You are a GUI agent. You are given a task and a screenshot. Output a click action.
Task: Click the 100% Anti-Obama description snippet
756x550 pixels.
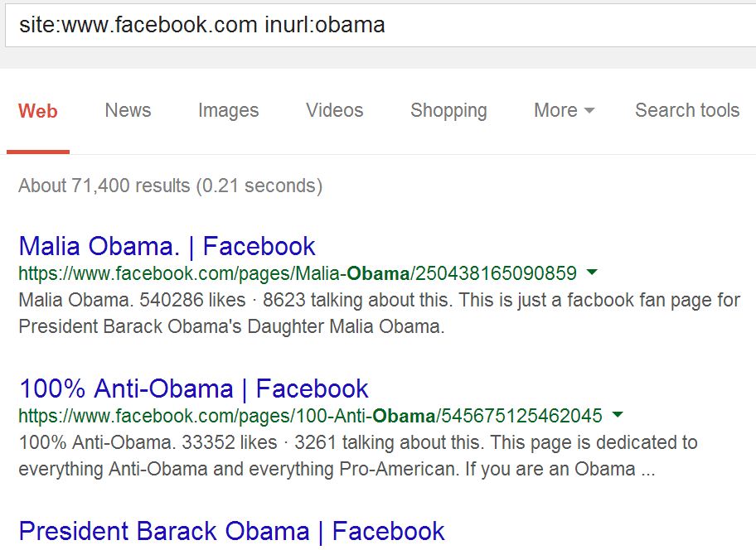point(357,455)
